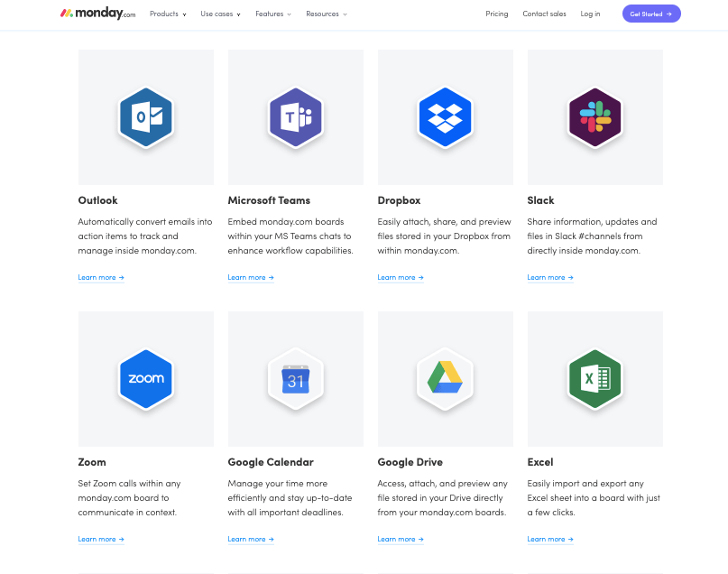
Task: Click the Google Drive heading text
Action: [410, 462]
